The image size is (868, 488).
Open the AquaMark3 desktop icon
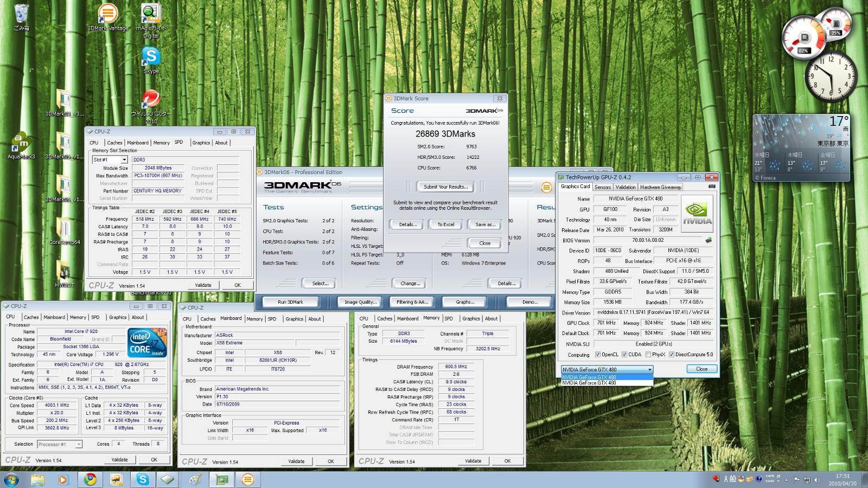(22, 145)
